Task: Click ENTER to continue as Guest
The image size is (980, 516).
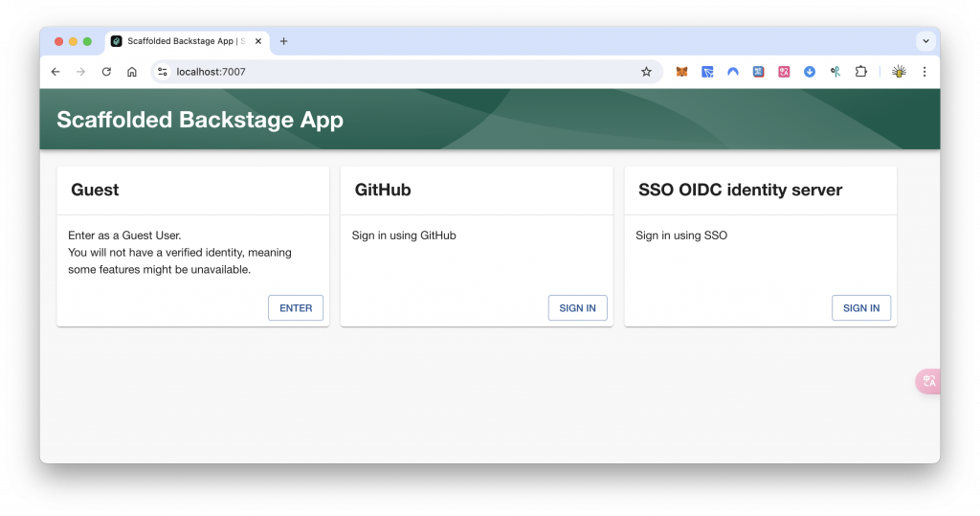Action: tap(296, 307)
